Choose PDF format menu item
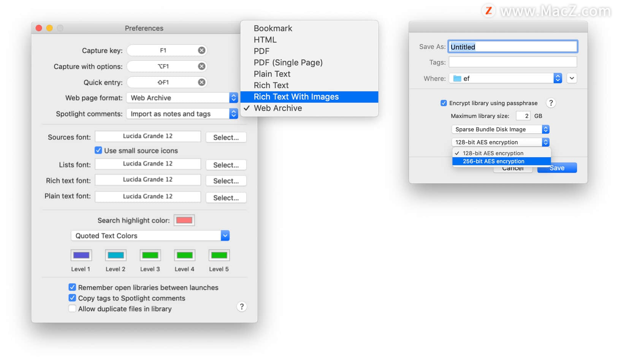Image resolution: width=618 pixels, height=364 pixels. click(x=309, y=51)
